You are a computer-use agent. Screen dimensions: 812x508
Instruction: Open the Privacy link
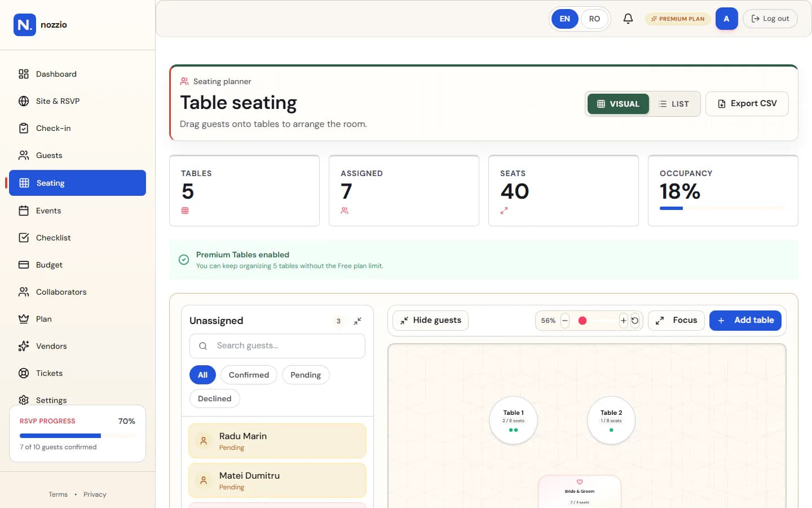tap(95, 494)
